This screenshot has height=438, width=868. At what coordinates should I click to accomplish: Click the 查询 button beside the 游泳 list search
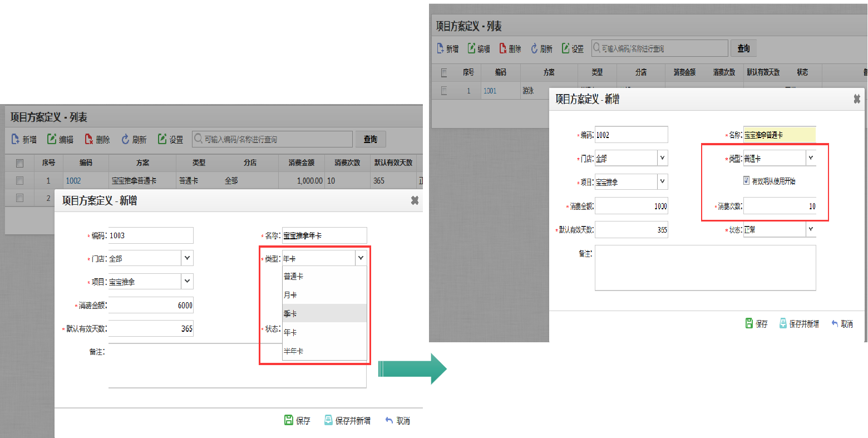coord(744,48)
